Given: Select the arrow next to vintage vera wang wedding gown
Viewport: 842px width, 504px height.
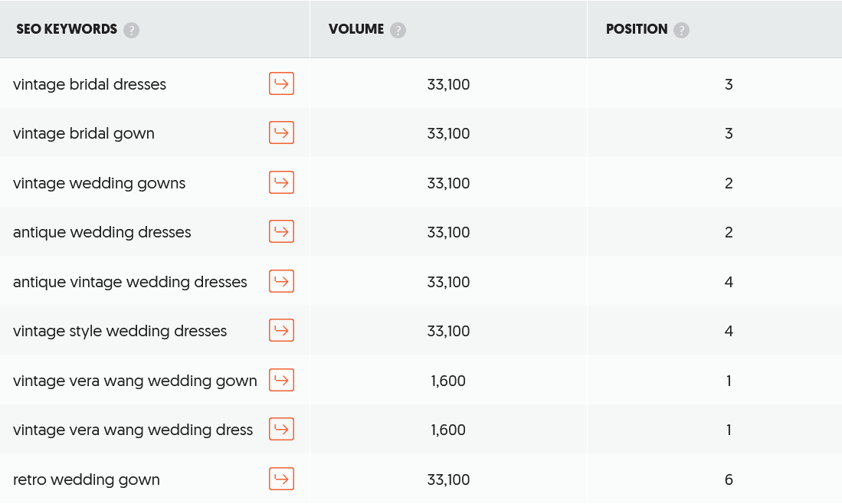Looking at the screenshot, I should click(x=281, y=380).
